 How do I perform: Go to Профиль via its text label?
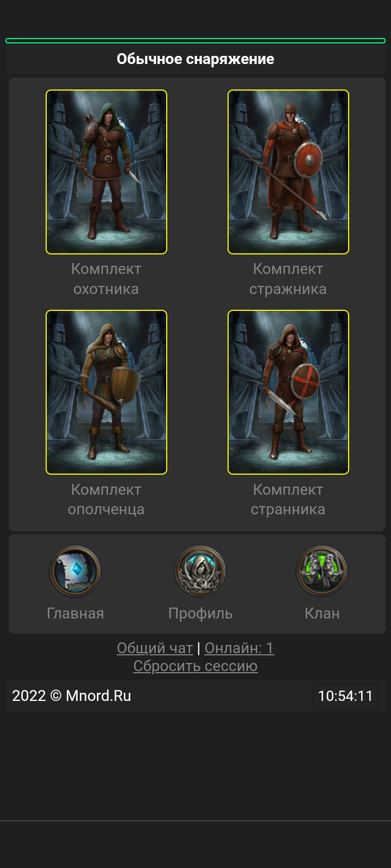click(200, 614)
